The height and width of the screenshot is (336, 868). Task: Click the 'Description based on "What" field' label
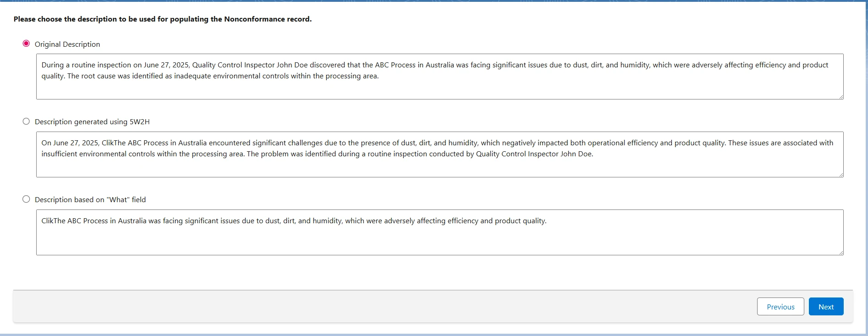coord(90,200)
